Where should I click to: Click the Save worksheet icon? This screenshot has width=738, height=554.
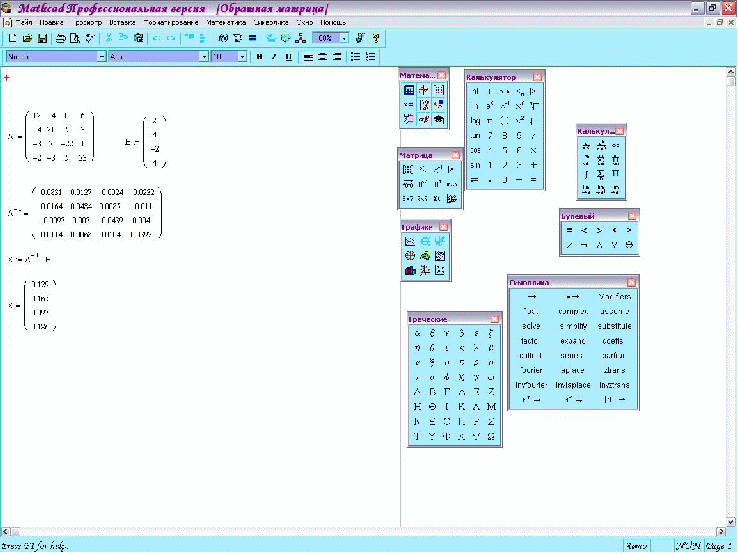click(x=42, y=38)
